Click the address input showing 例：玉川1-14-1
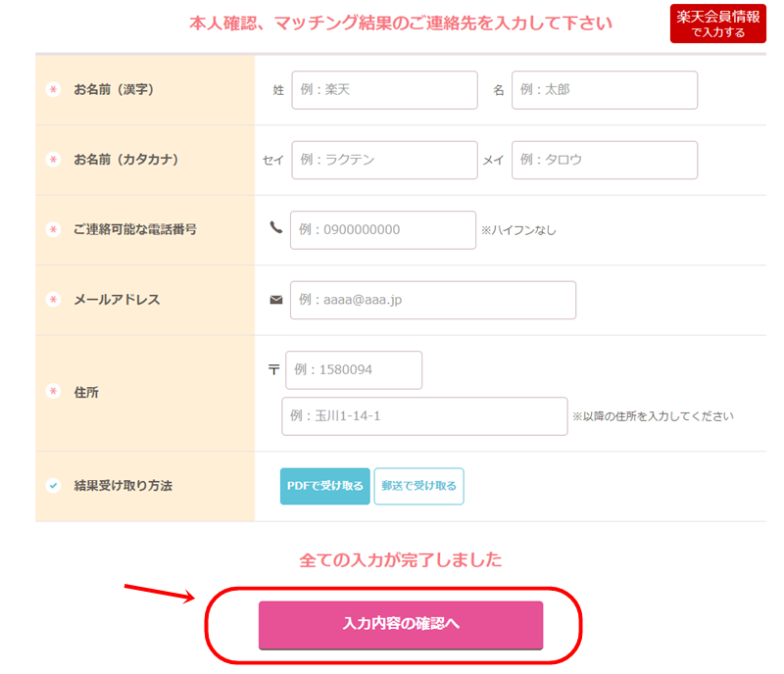The height and width of the screenshot is (674, 784). (423, 415)
